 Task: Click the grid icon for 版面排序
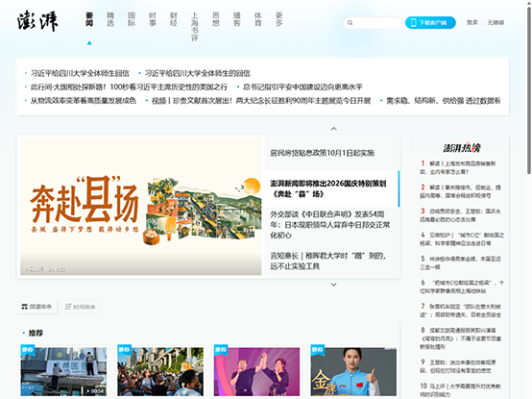(24, 307)
